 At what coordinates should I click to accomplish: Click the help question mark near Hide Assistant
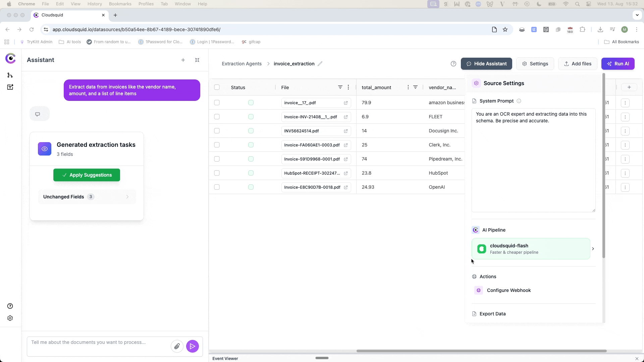tap(453, 64)
